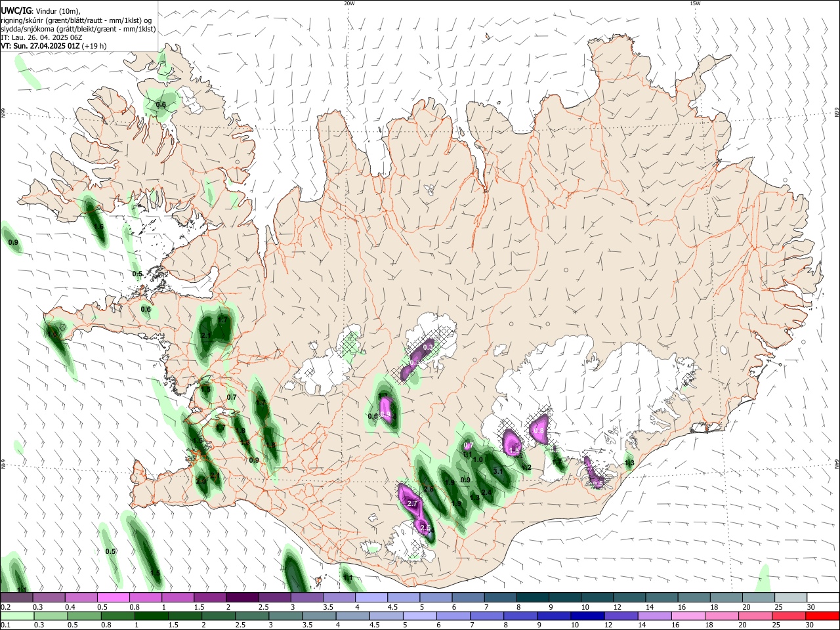Click the '0.2' label in snow legend
This screenshot has height=630, width=840.
coord(6,607)
